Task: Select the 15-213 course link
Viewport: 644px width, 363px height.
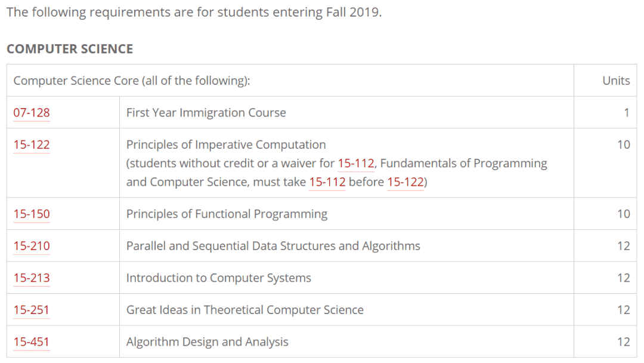Action: click(32, 278)
